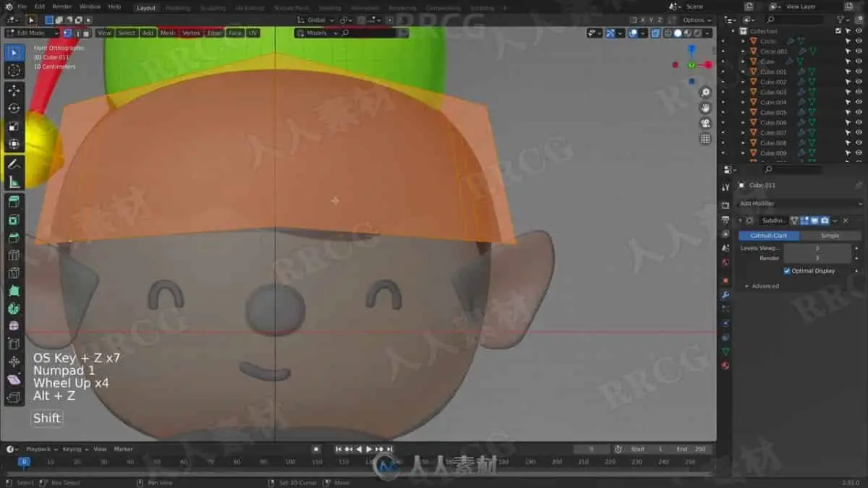Enable vertex select mode
The width and height of the screenshot is (868, 488).
[67, 33]
